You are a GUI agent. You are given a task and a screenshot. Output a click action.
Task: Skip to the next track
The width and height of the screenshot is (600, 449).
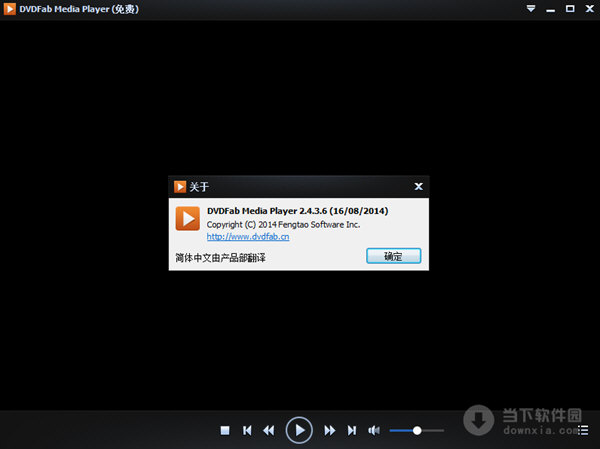click(352, 431)
